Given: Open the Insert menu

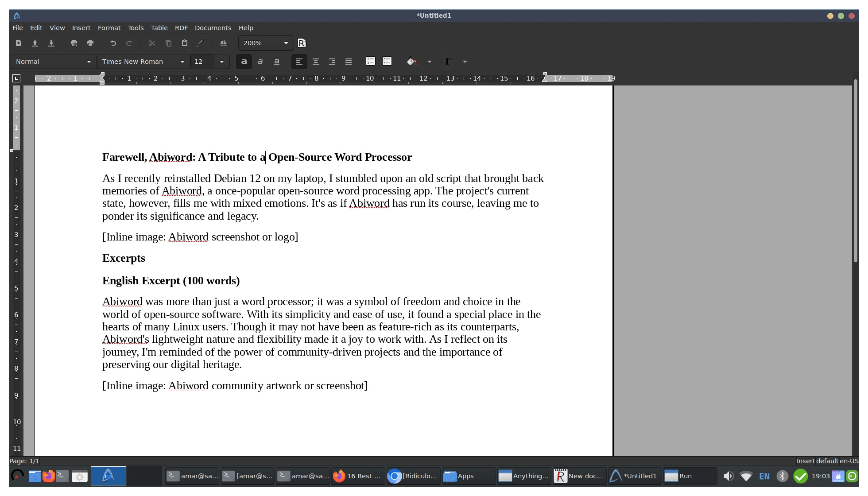Looking at the screenshot, I should click(81, 27).
